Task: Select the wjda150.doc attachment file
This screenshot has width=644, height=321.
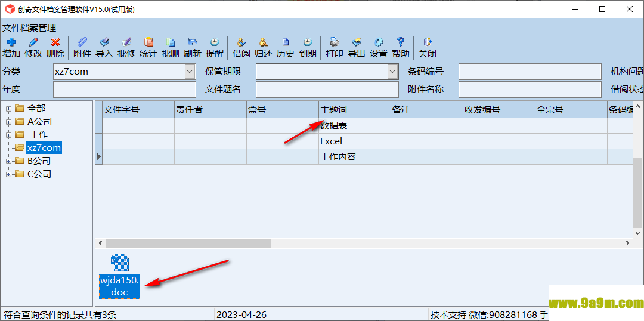Action: pyautogui.click(x=120, y=276)
